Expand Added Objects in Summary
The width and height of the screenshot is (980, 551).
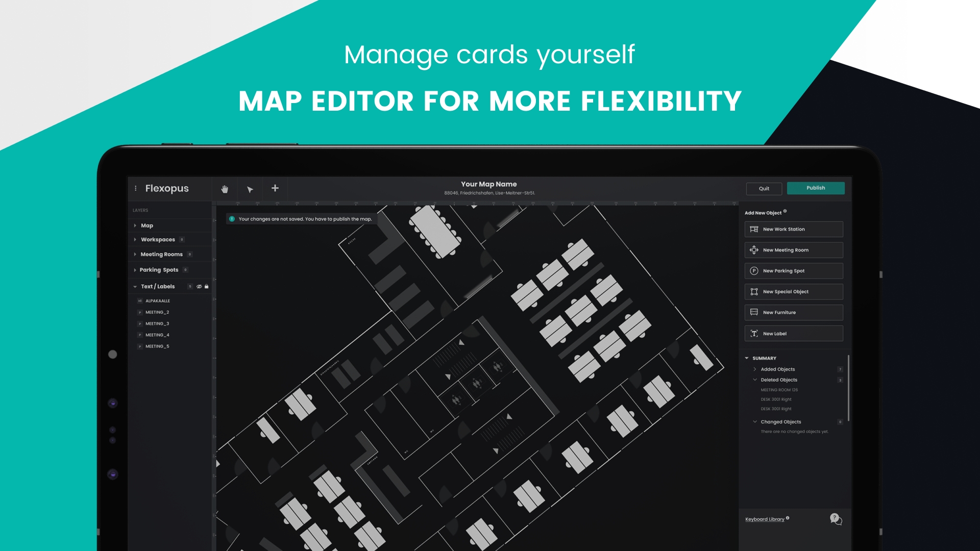pos(755,369)
